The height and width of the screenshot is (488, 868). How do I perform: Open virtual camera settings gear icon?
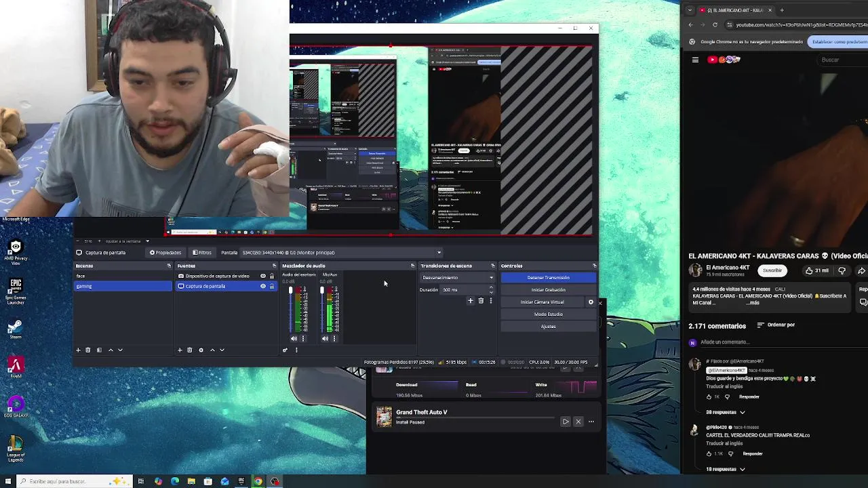click(591, 302)
